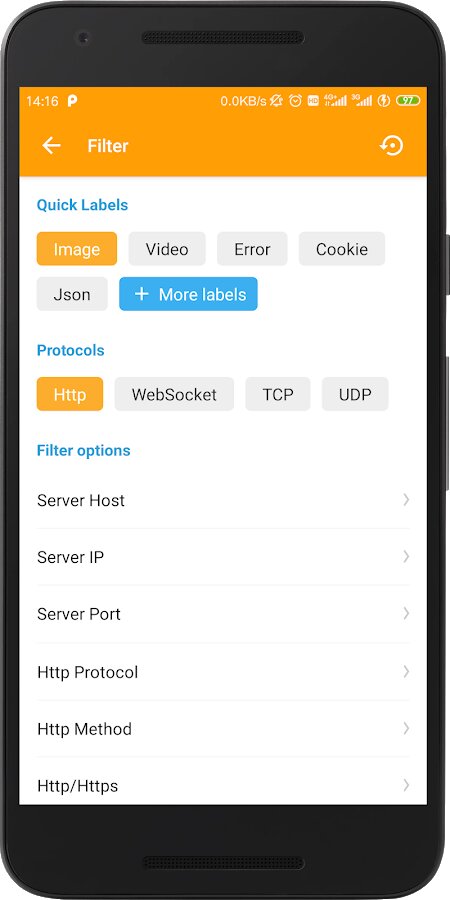This screenshot has height=900, width=450.
Task: Tap the back arrow icon
Action: point(51,146)
